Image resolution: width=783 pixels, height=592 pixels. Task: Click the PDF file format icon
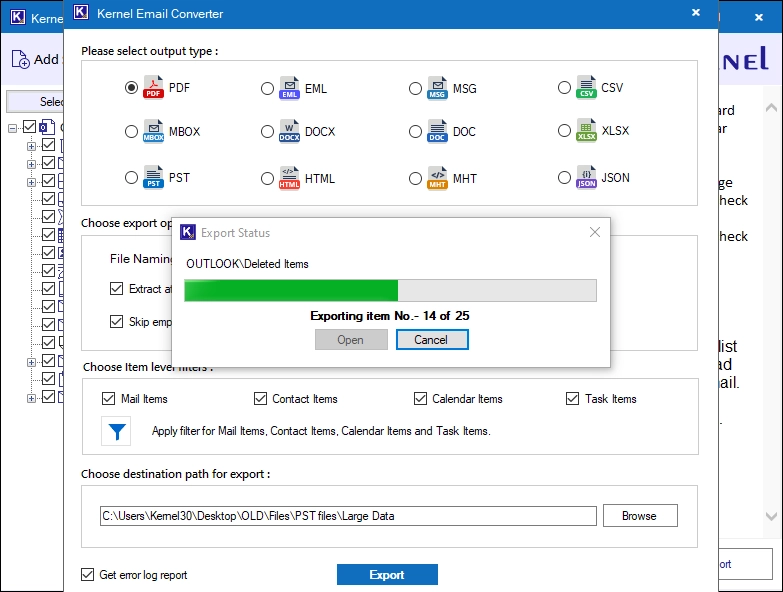click(153, 87)
